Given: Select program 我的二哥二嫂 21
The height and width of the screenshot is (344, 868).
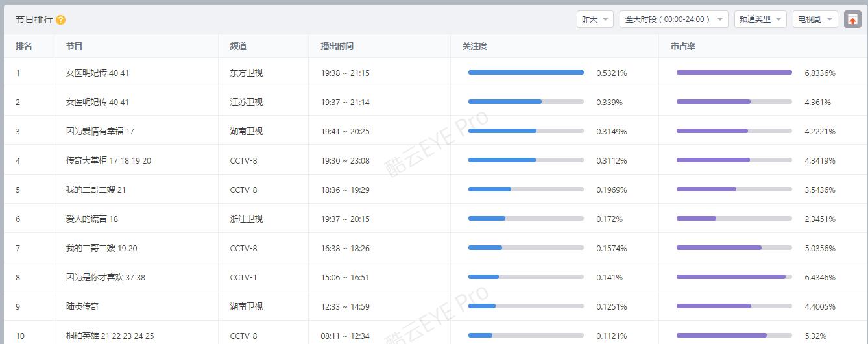Looking at the screenshot, I should click(96, 190).
